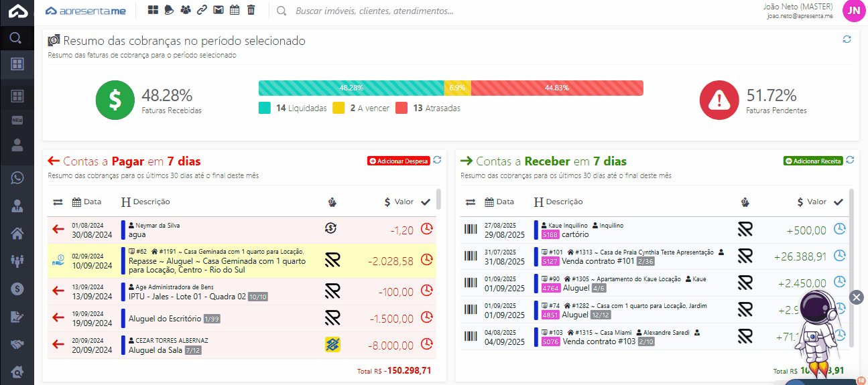Click the checkmark column header in Contas a Pagar

click(426, 202)
